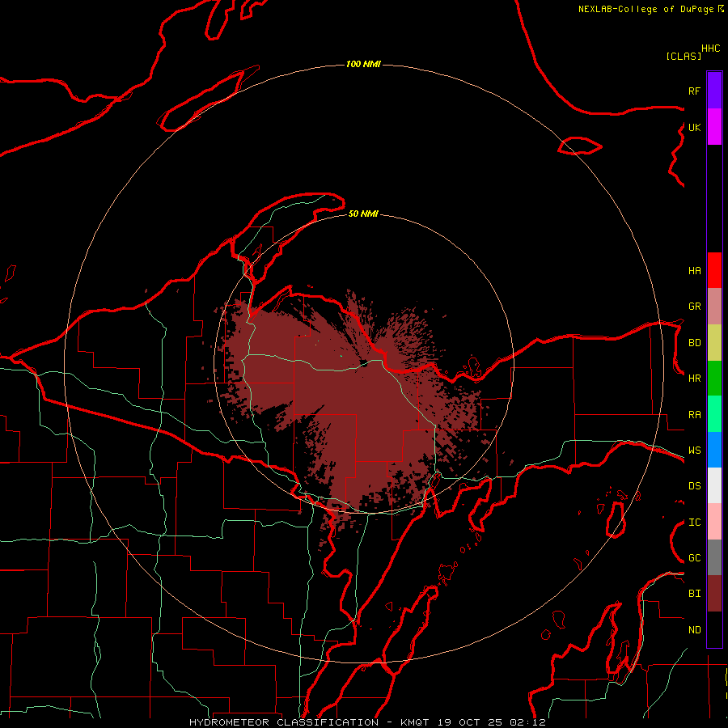The image size is (728, 728).
Task: Select the "GC" legend label
Action: point(694,558)
